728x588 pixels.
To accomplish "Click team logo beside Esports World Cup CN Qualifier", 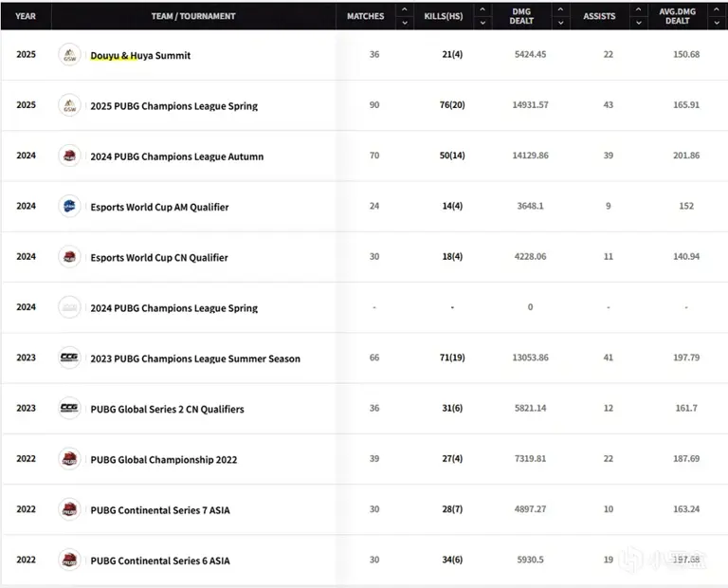I will pyautogui.click(x=69, y=257).
